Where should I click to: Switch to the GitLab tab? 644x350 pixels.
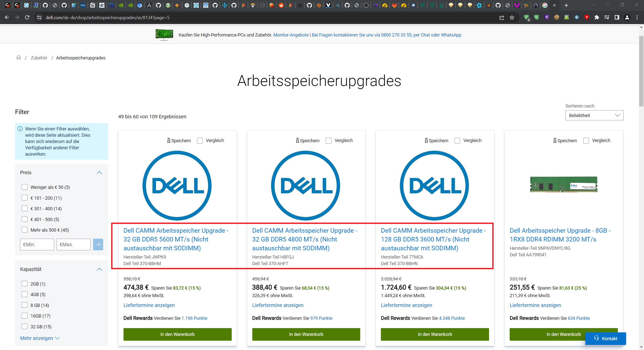point(394,5)
